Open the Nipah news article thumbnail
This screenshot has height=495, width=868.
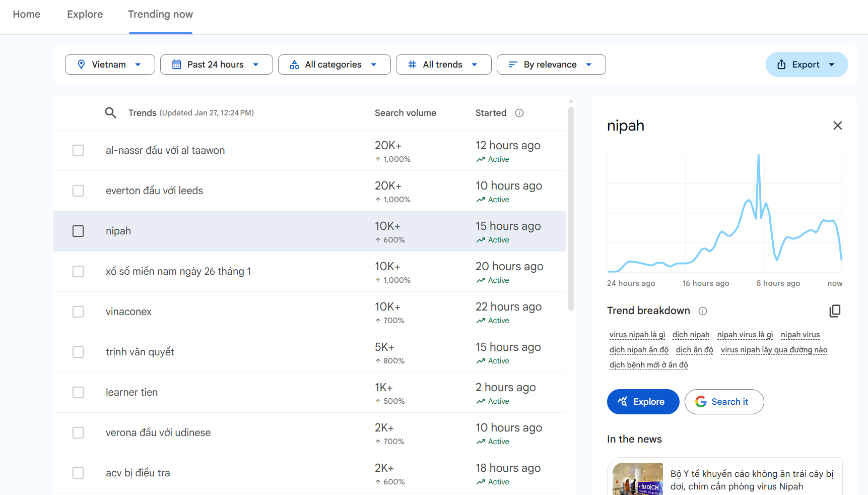pyautogui.click(x=638, y=479)
